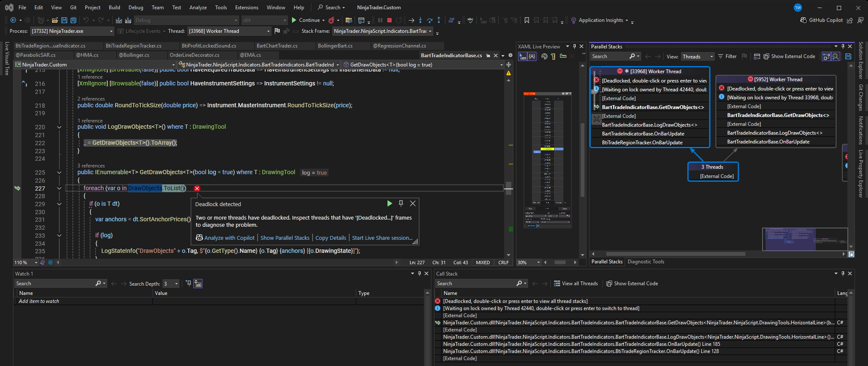Open the XAML preview 30% zoom dropdown
The height and width of the screenshot is (366, 868).
[529, 263]
